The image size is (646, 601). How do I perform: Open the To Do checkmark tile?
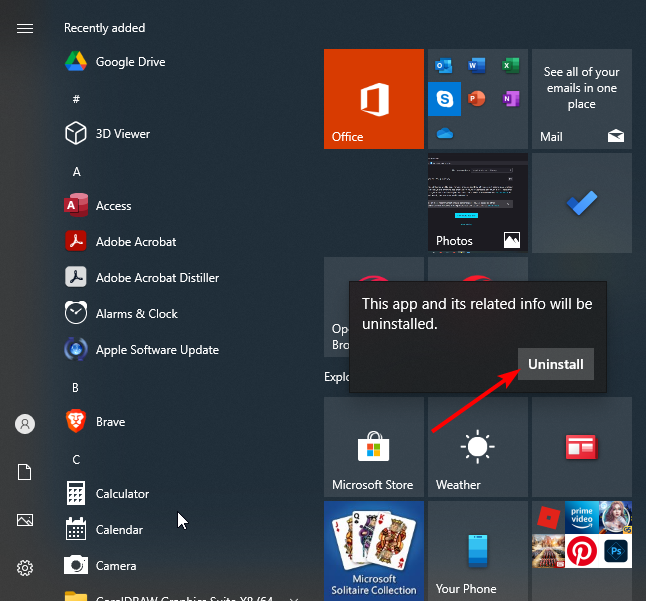[582, 203]
